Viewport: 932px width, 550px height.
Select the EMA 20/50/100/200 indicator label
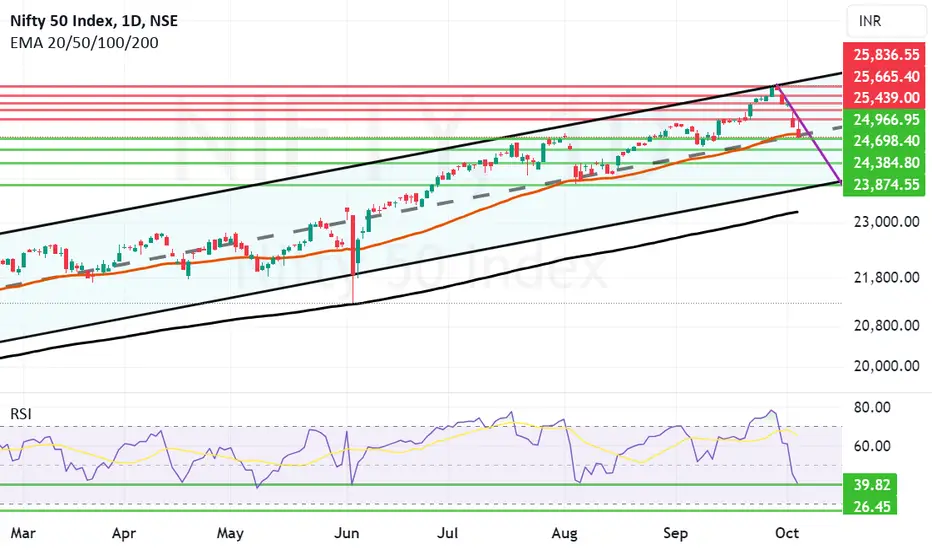coord(84,43)
